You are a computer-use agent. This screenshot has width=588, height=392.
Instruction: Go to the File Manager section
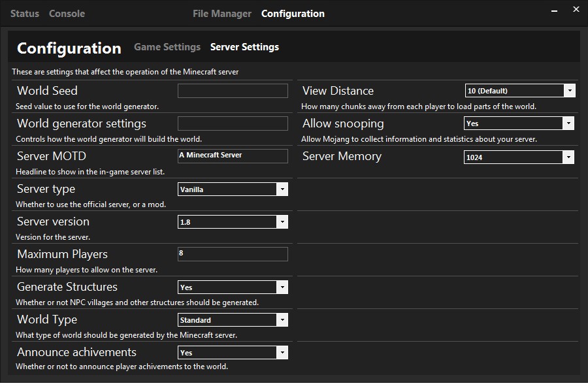click(221, 13)
